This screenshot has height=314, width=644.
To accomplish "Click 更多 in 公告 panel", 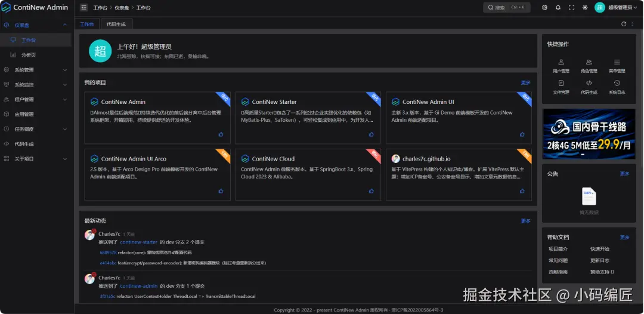I will pyautogui.click(x=625, y=174).
